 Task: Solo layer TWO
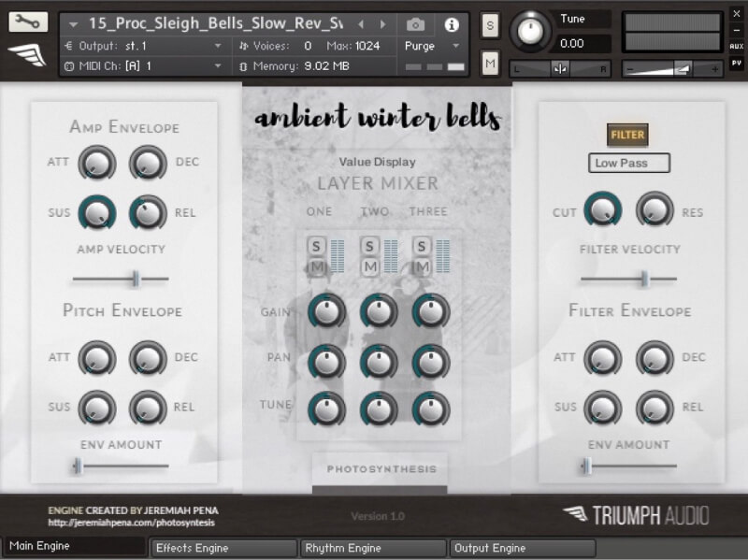[x=369, y=246]
